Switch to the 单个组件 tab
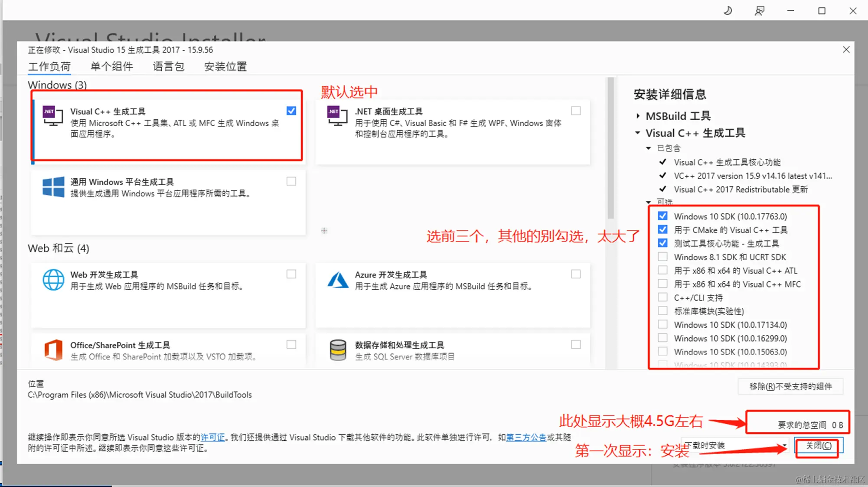The width and height of the screenshot is (868, 487). click(x=111, y=66)
